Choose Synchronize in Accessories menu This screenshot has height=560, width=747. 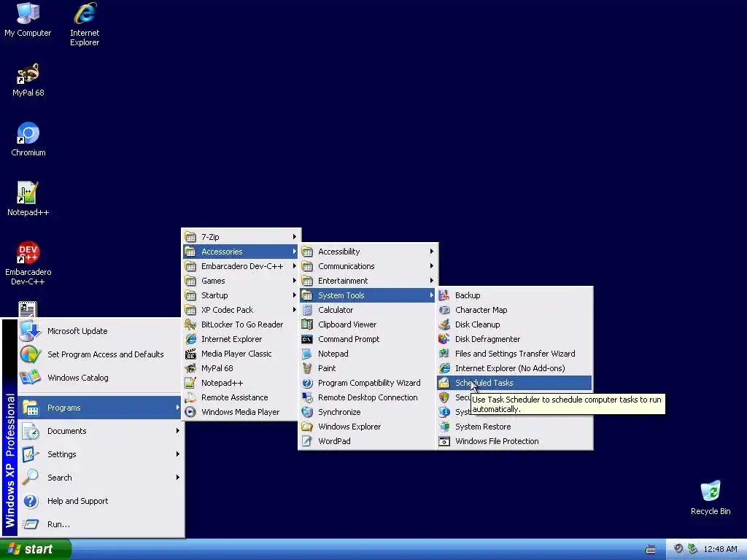click(x=368, y=412)
